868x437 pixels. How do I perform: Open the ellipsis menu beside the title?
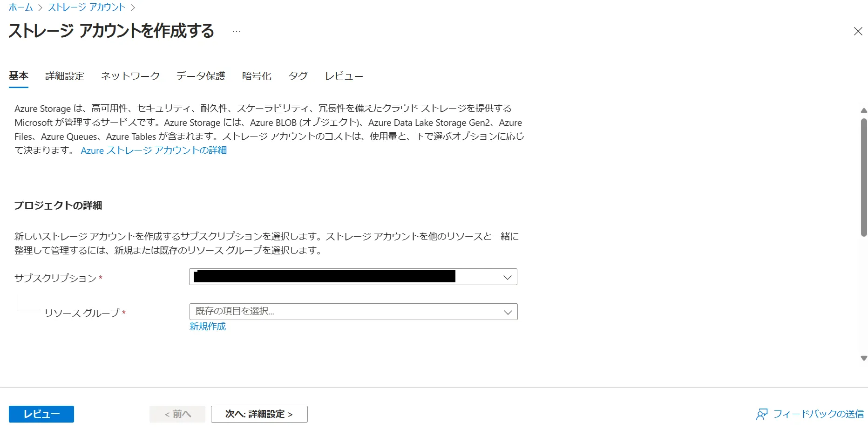(237, 31)
